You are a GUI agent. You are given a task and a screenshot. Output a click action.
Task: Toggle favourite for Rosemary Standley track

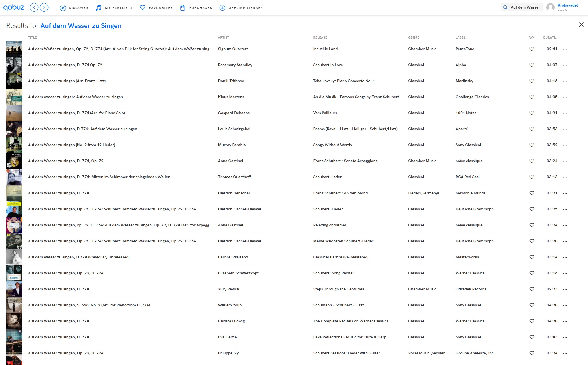(x=531, y=65)
